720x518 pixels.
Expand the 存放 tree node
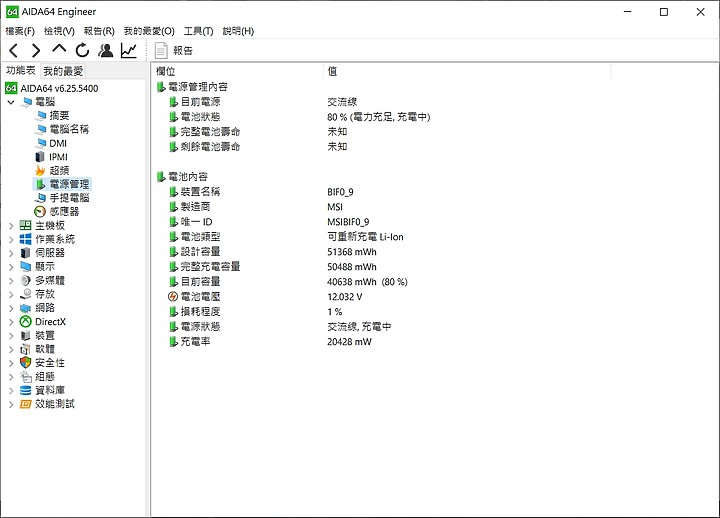[x=11, y=294]
